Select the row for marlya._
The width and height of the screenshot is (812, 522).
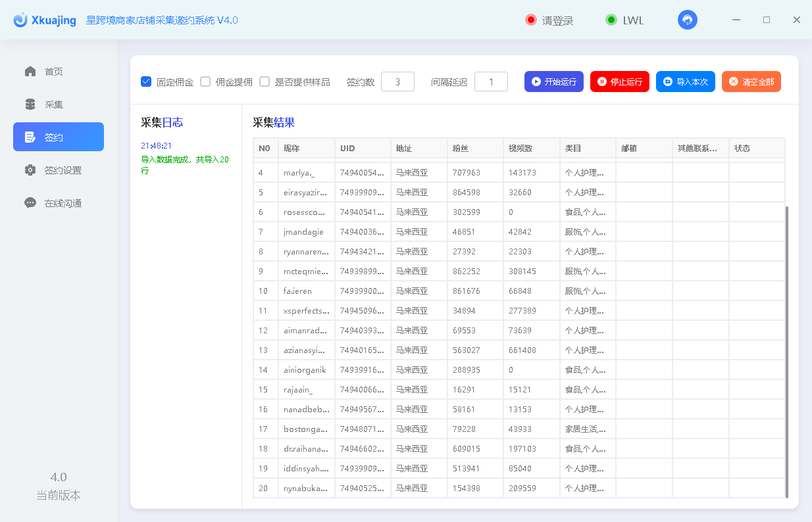pyautogui.click(x=519, y=173)
